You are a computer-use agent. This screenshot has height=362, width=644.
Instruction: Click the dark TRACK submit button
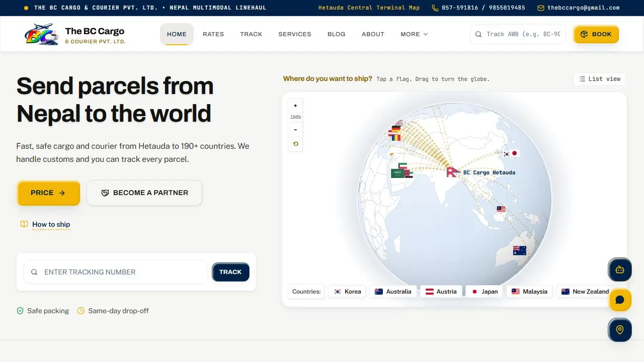click(x=230, y=272)
